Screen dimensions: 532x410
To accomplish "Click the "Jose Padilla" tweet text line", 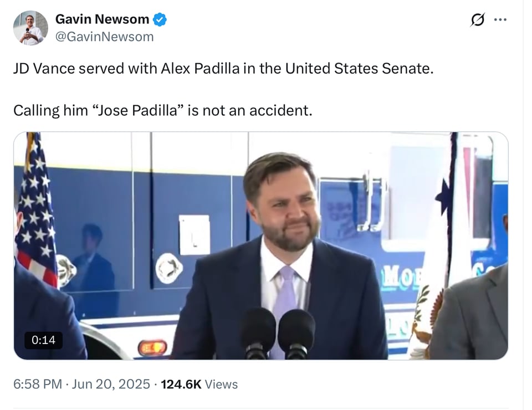I will pyautogui.click(x=163, y=110).
